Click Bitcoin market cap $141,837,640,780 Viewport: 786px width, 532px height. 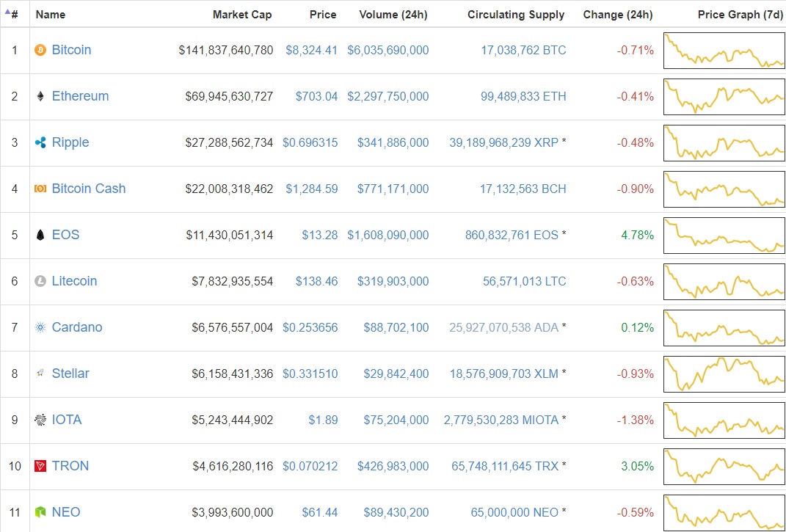226,50
